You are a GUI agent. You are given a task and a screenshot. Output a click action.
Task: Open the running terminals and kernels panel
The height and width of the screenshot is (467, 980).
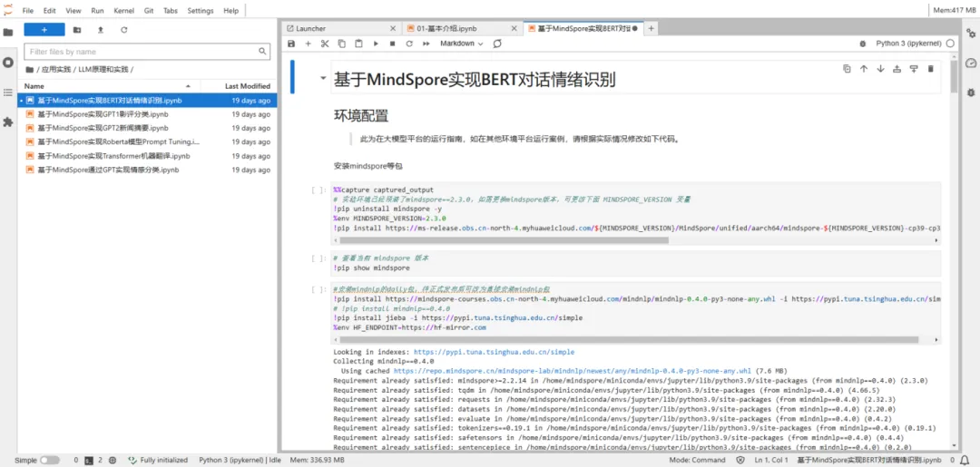click(x=8, y=63)
